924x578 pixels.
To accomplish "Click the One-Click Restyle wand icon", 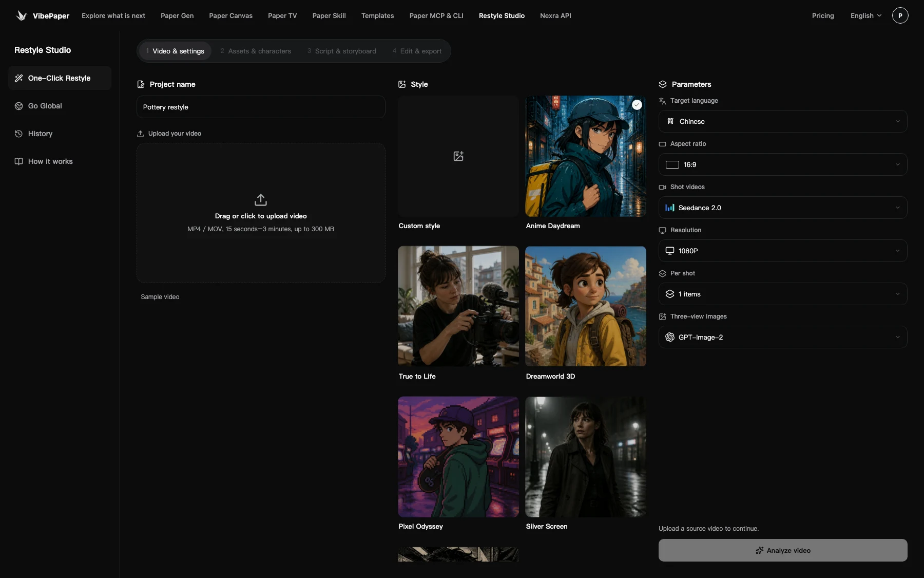I will pos(18,78).
